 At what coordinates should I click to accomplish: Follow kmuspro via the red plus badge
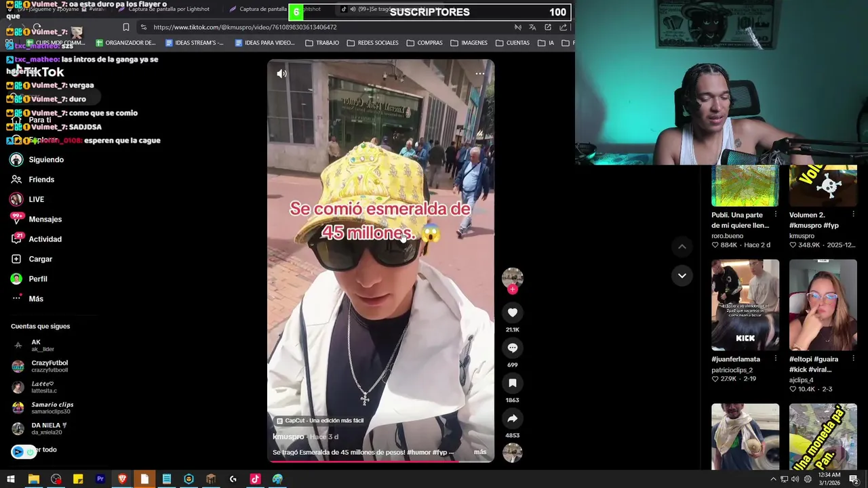coord(512,289)
